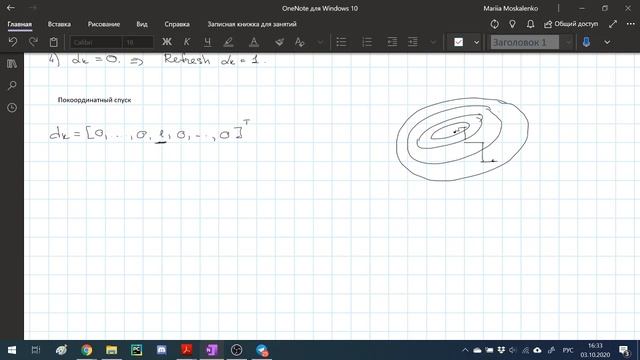
Task: Click the Redo arrow icon
Action: coord(33,42)
